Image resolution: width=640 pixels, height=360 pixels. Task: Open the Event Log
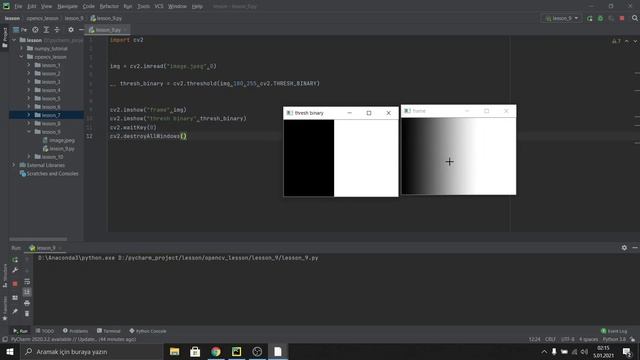point(614,331)
